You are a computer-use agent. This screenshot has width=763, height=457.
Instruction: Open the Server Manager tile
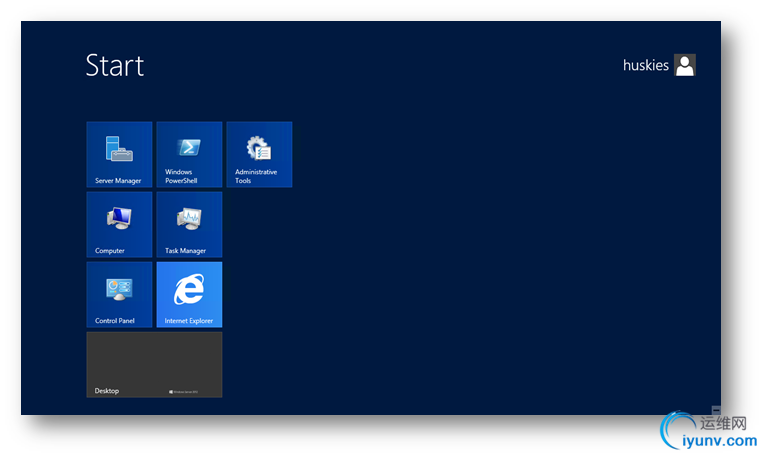pos(119,154)
